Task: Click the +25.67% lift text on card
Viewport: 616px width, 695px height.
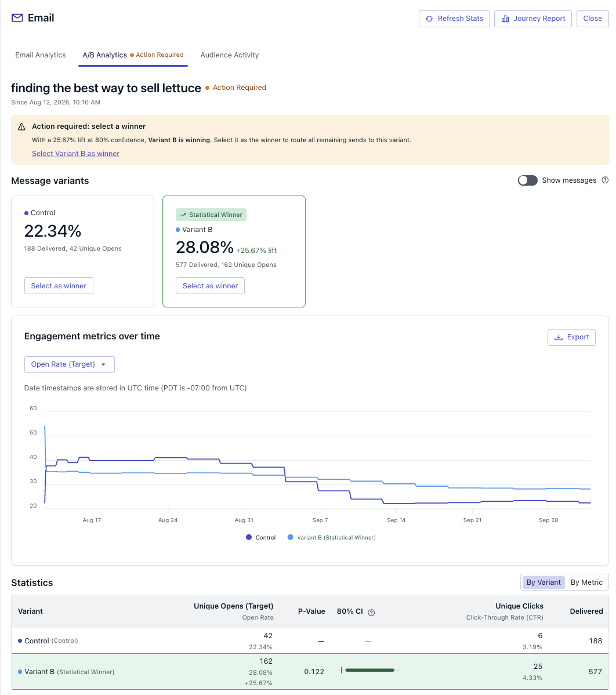Action: 256,251
